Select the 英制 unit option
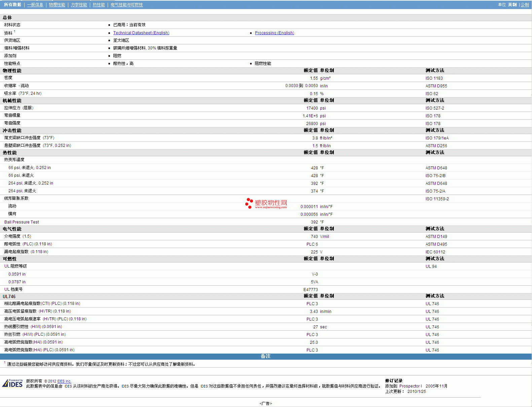 512,5
